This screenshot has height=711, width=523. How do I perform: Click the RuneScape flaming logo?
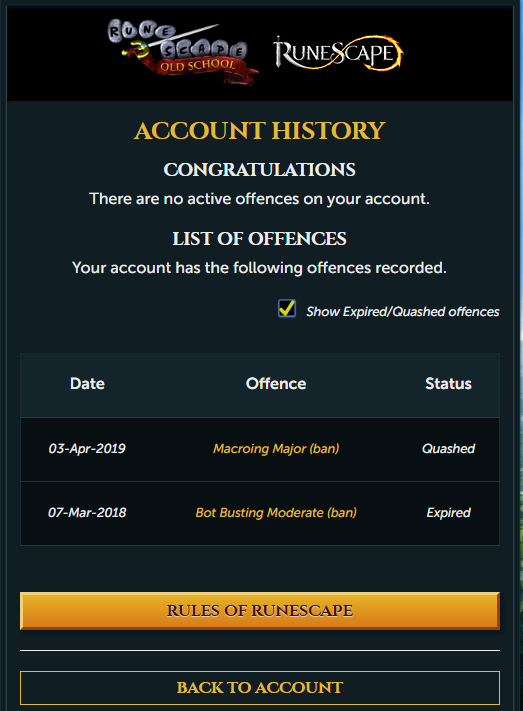338,53
